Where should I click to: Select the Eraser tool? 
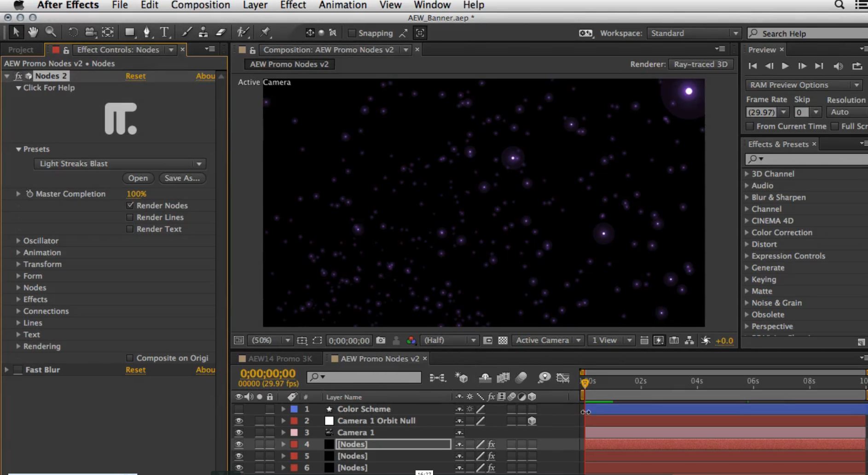[x=220, y=32]
